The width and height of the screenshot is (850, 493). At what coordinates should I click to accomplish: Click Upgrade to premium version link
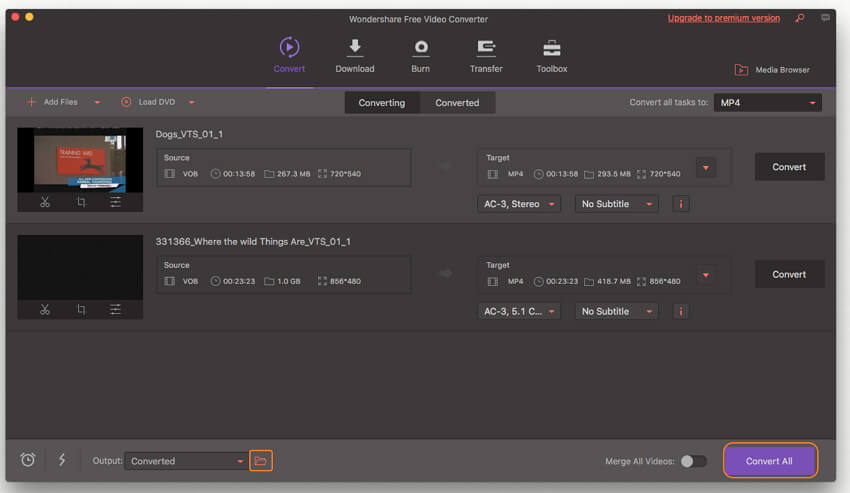pyautogui.click(x=723, y=18)
